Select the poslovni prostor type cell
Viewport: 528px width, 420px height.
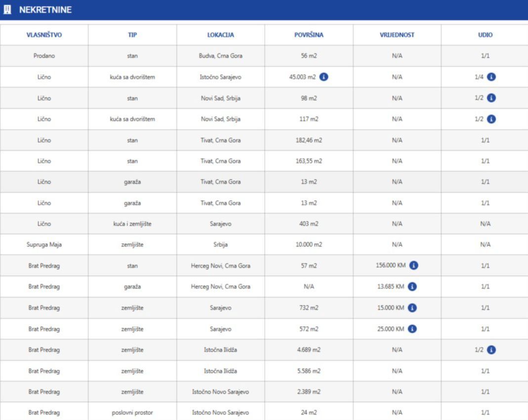click(x=132, y=412)
